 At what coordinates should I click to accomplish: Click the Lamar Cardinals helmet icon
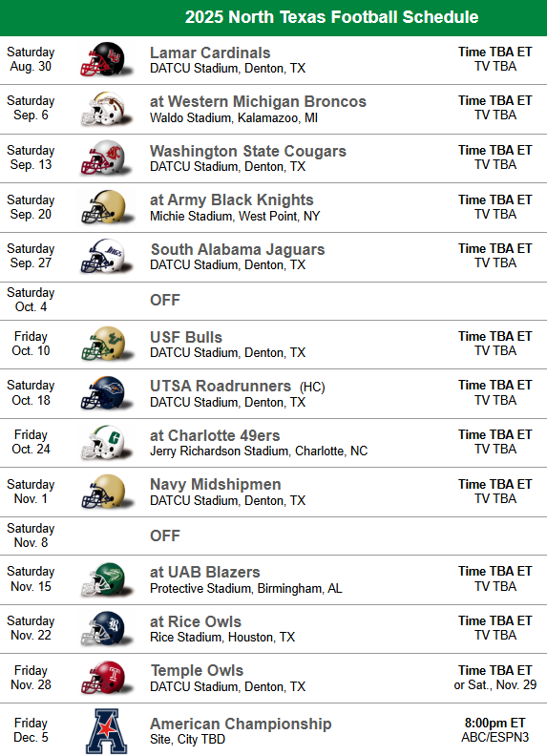coord(106,60)
